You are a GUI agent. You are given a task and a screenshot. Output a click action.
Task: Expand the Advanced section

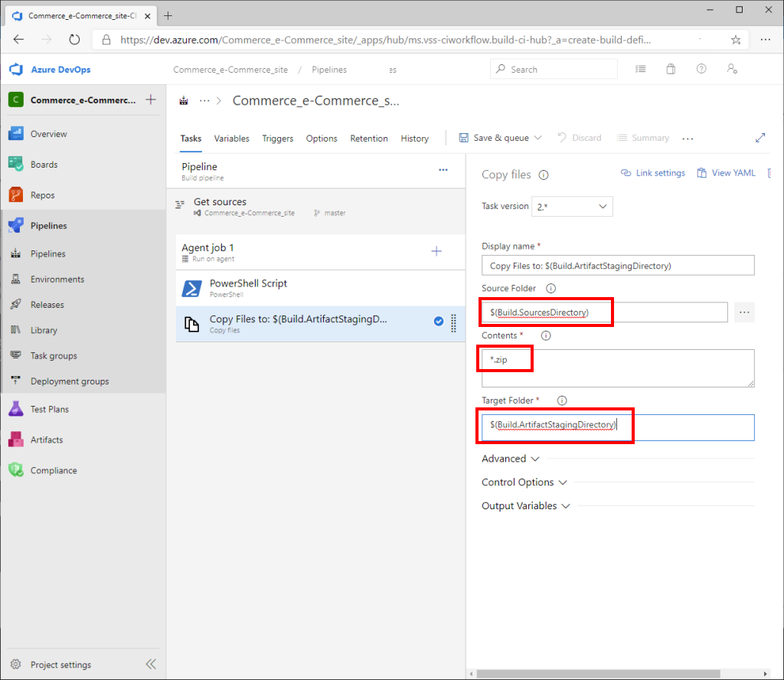(x=511, y=458)
